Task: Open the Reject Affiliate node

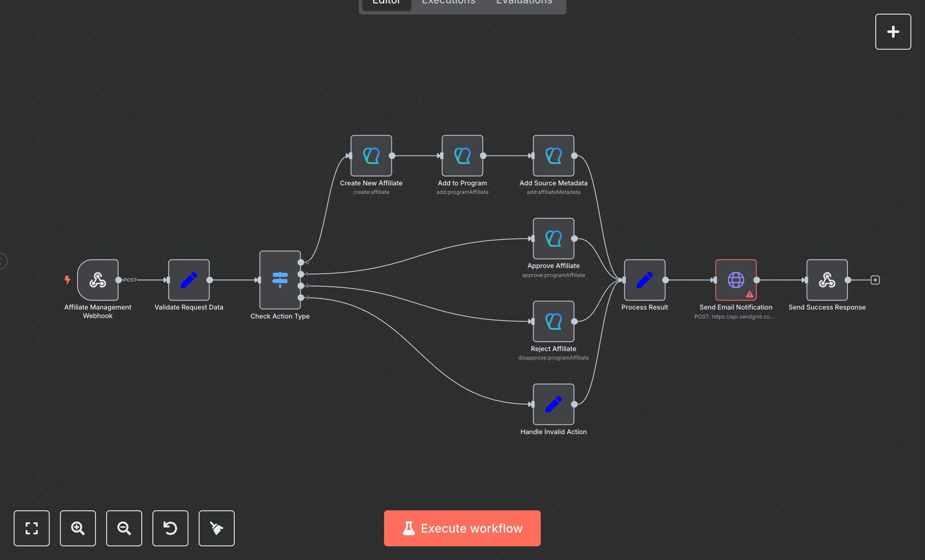Action: coord(553,322)
